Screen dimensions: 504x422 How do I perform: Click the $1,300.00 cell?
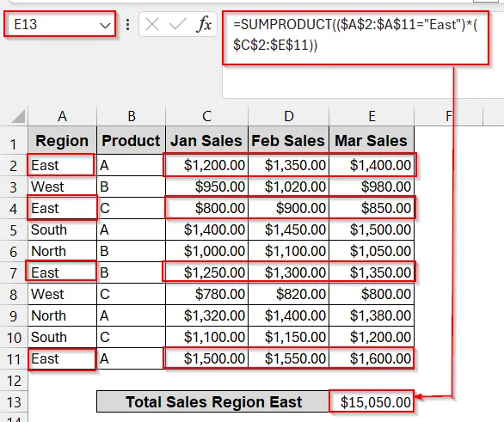coord(289,272)
